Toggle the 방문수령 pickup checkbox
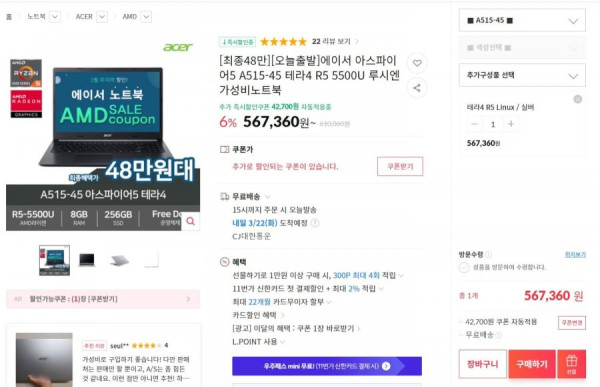This screenshot has width=600, height=387. pyautogui.click(x=463, y=267)
